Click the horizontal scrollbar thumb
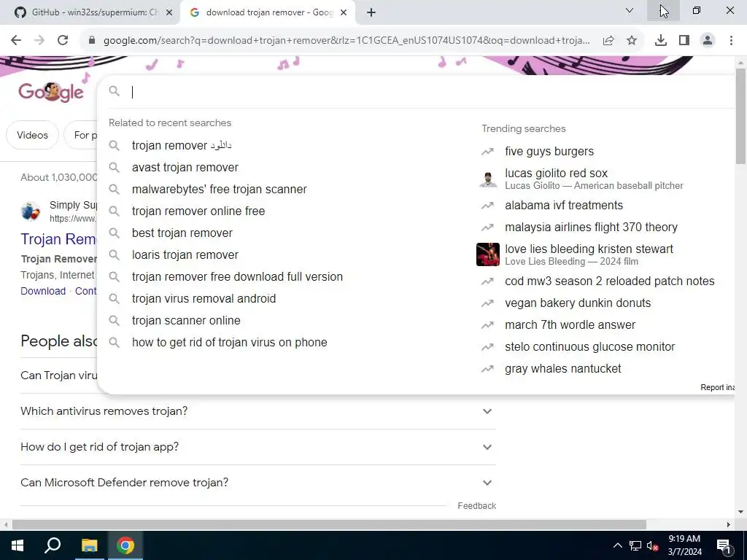 point(329,525)
